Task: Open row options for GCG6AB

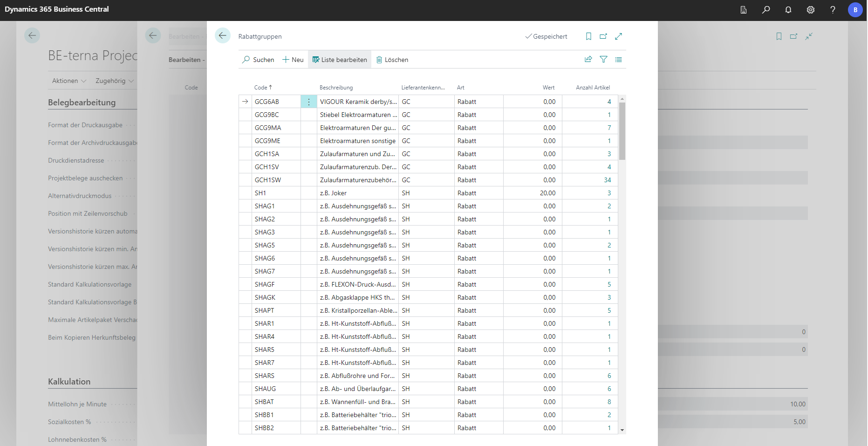Action: pos(308,102)
